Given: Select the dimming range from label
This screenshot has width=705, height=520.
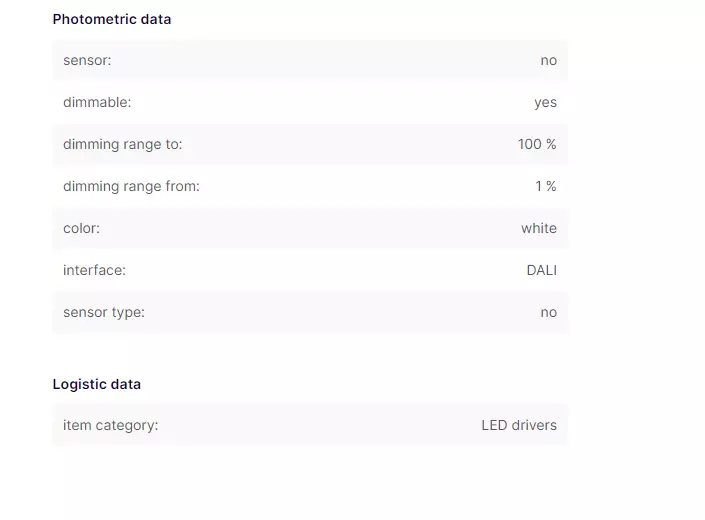Looking at the screenshot, I should [x=131, y=186].
